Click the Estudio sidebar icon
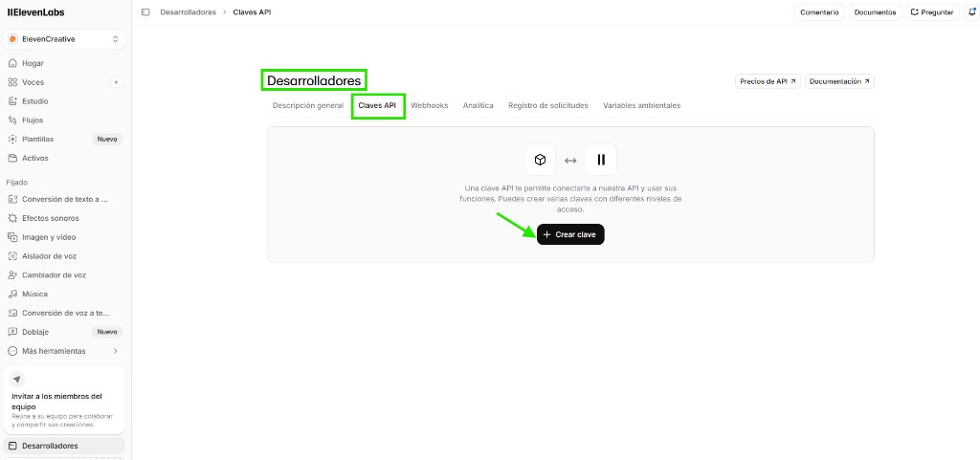Viewport: 980px width, 460px height. click(x=12, y=101)
